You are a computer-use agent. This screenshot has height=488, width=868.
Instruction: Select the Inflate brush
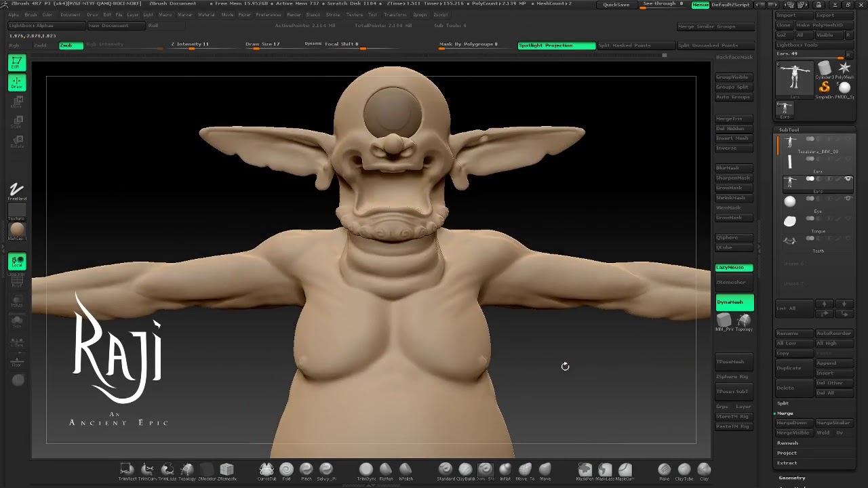(x=505, y=470)
